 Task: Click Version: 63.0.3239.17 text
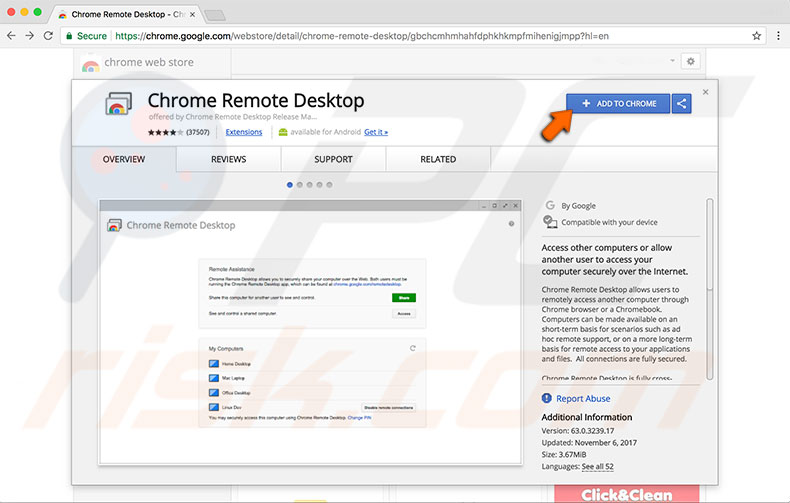pyautogui.click(x=578, y=431)
